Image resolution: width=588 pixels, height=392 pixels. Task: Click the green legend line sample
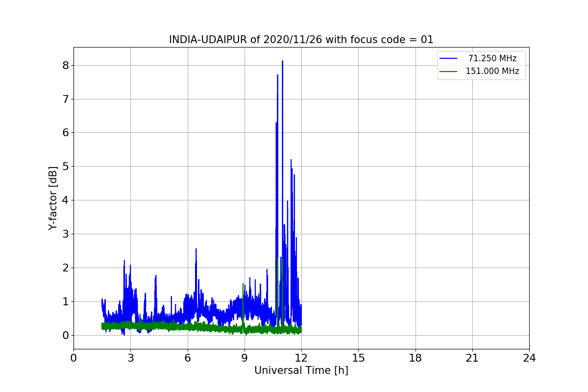pos(448,72)
